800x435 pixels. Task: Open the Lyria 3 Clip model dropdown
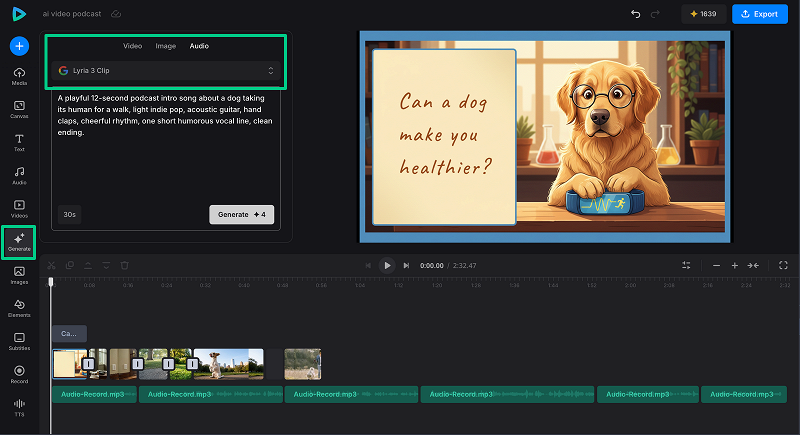(166, 70)
